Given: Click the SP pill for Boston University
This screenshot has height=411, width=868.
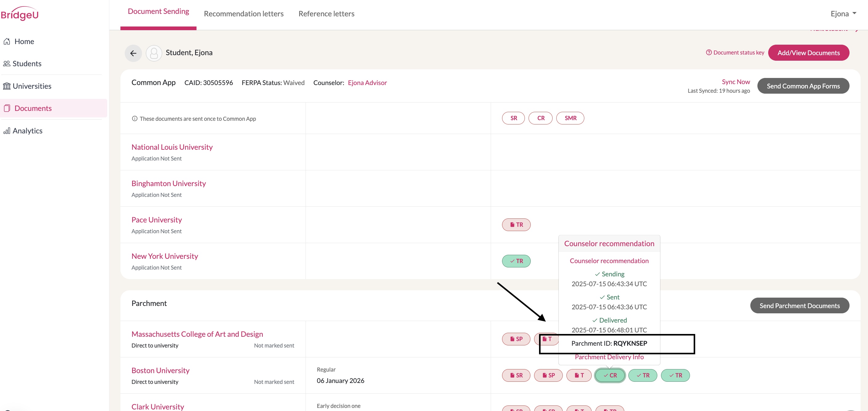Looking at the screenshot, I should coord(548,376).
